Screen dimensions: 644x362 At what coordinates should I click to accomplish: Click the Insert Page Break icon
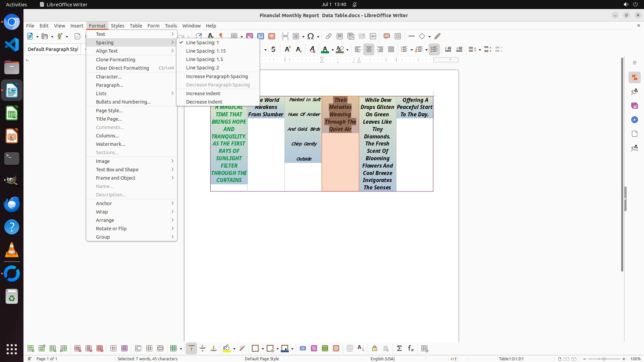[285, 36]
